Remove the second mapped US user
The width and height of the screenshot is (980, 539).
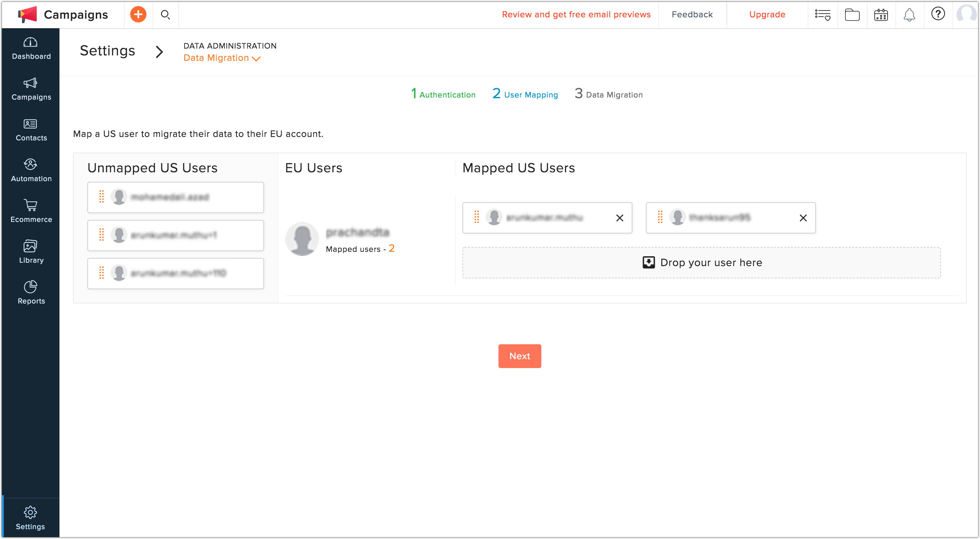803,218
